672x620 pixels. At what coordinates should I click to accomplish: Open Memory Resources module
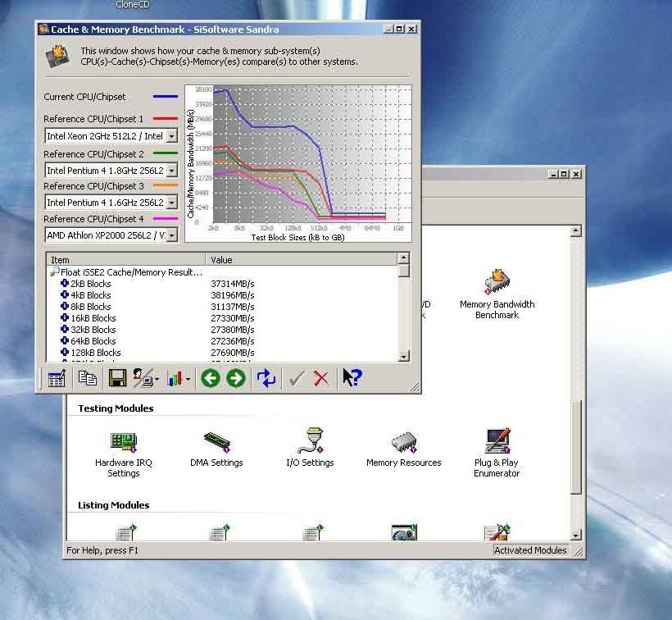click(x=404, y=449)
